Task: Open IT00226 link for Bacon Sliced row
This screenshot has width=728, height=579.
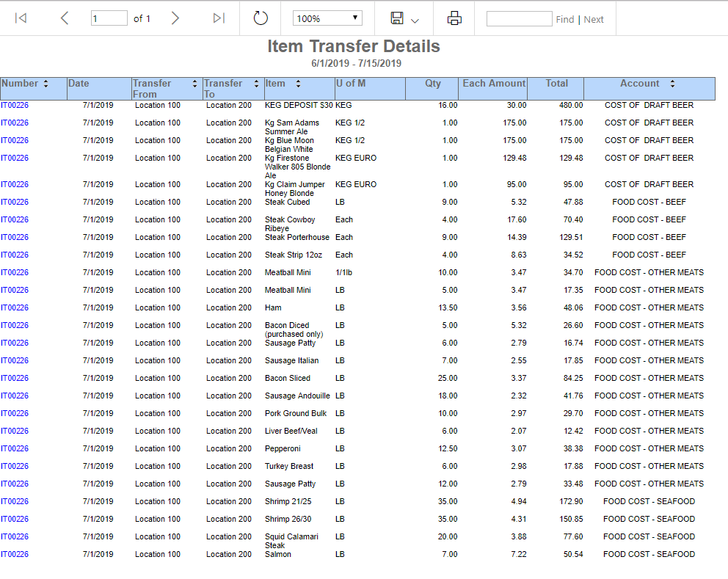Action: click(x=15, y=379)
